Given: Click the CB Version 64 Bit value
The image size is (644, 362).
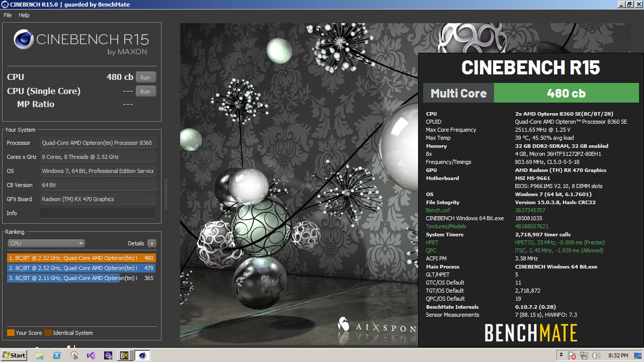Looking at the screenshot, I should 98,185.
